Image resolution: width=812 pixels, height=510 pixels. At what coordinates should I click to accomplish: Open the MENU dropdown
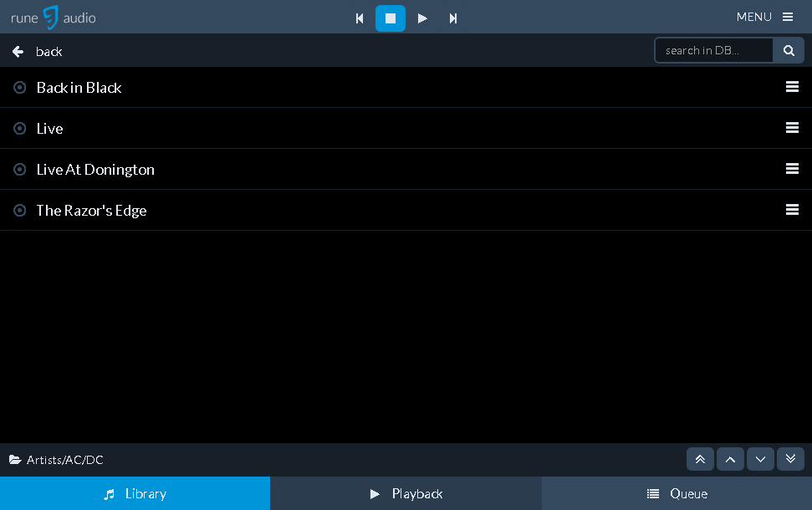click(765, 17)
